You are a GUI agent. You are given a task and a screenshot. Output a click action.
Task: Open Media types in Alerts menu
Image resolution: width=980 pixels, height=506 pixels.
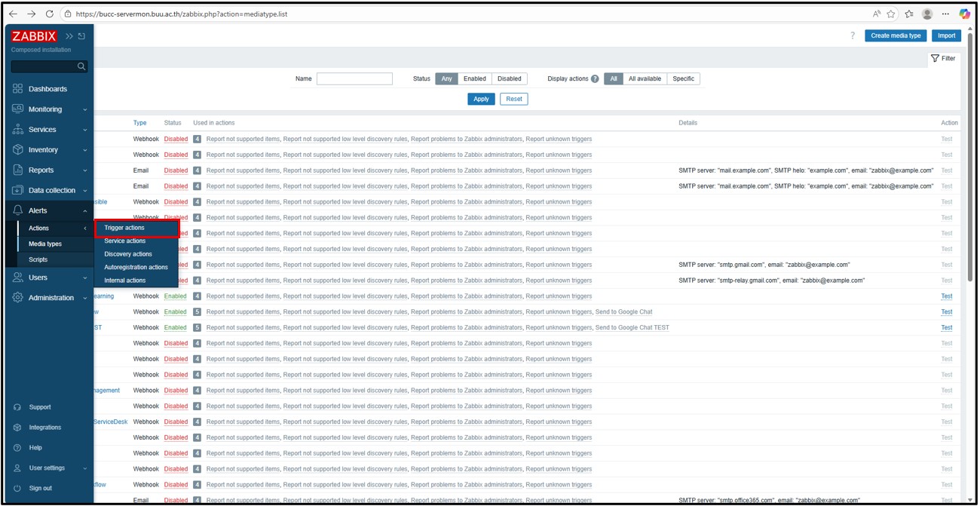45,244
